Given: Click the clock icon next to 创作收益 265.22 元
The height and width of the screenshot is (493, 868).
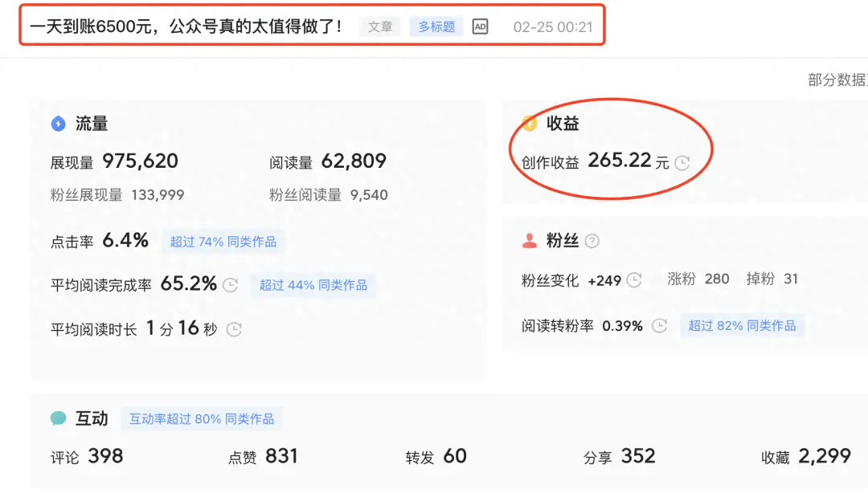Looking at the screenshot, I should 682,163.
